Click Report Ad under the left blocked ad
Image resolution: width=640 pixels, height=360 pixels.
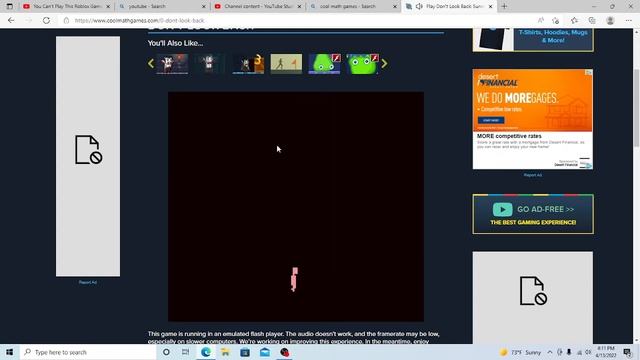coord(88,282)
